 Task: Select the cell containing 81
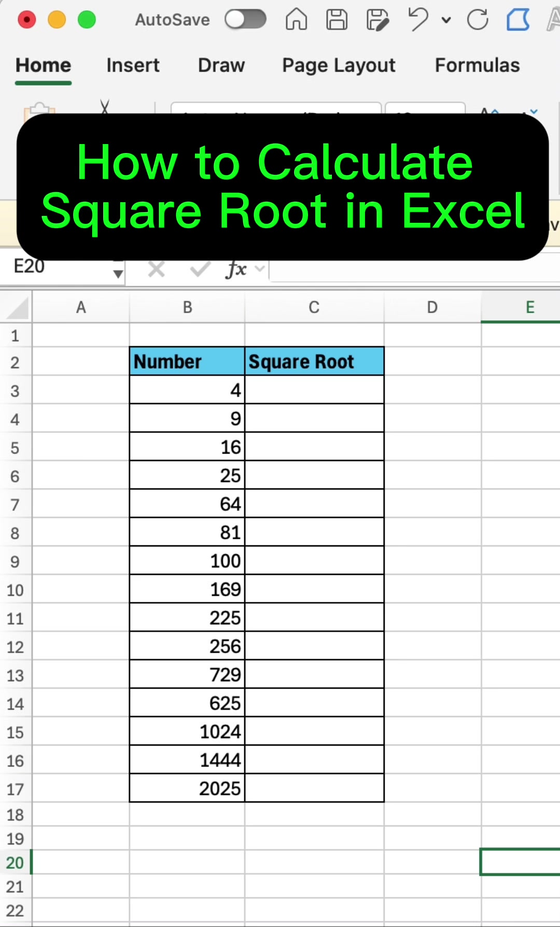coord(187,532)
